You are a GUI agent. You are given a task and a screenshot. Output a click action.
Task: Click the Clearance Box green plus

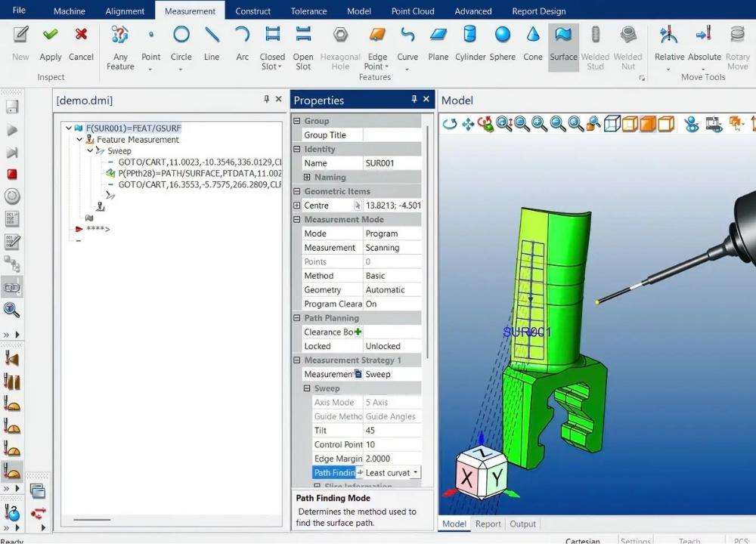358,332
